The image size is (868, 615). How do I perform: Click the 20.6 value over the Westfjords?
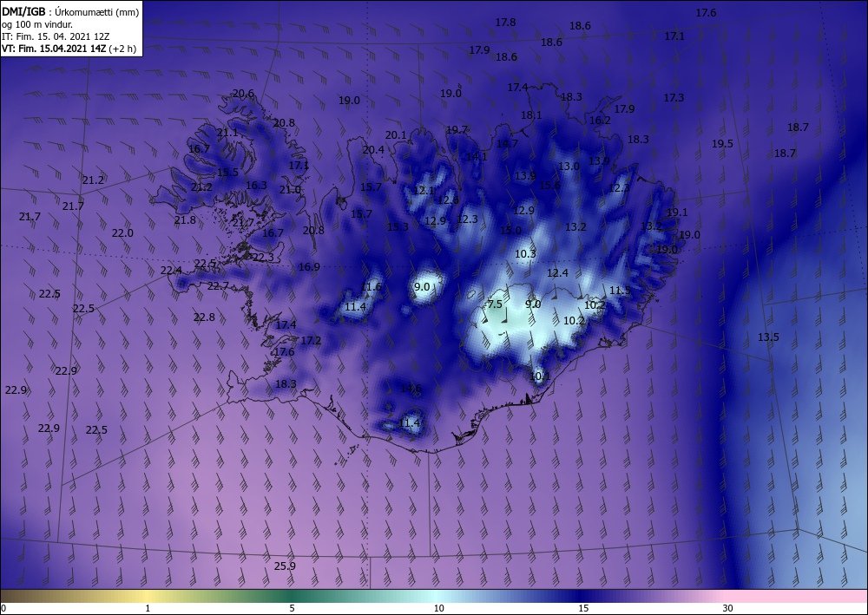click(x=243, y=94)
